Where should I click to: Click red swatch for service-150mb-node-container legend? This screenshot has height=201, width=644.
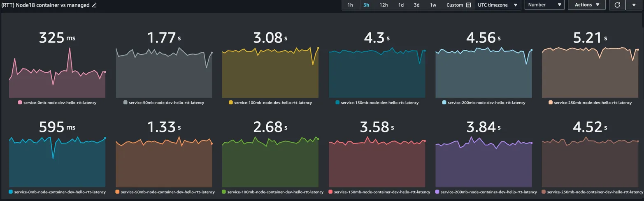[331, 192]
